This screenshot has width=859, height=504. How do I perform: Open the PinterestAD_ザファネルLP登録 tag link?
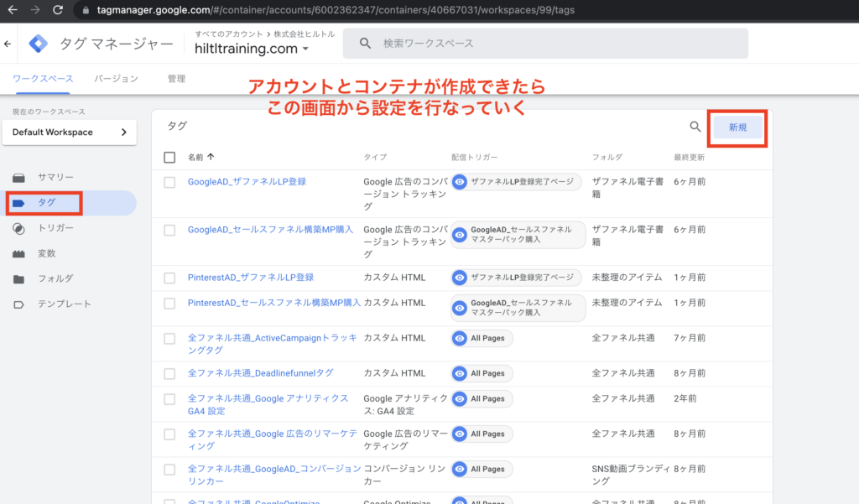coord(251,278)
